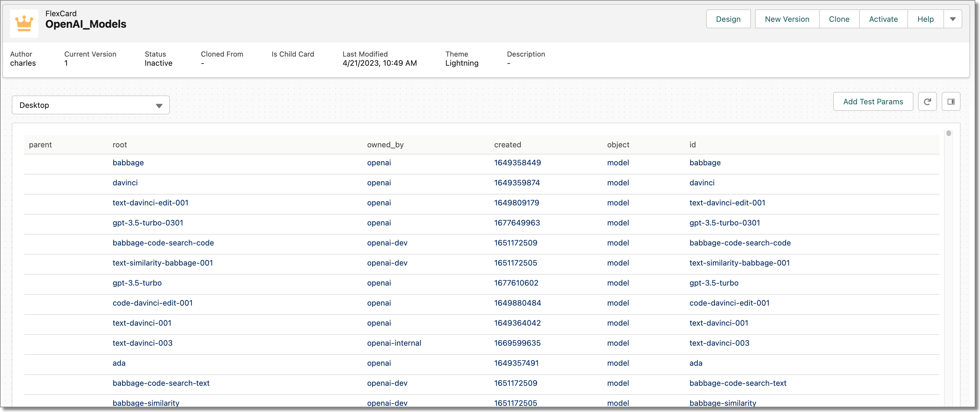Click the Status value 'Inactive'
This screenshot has height=412, width=980.
point(158,63)
